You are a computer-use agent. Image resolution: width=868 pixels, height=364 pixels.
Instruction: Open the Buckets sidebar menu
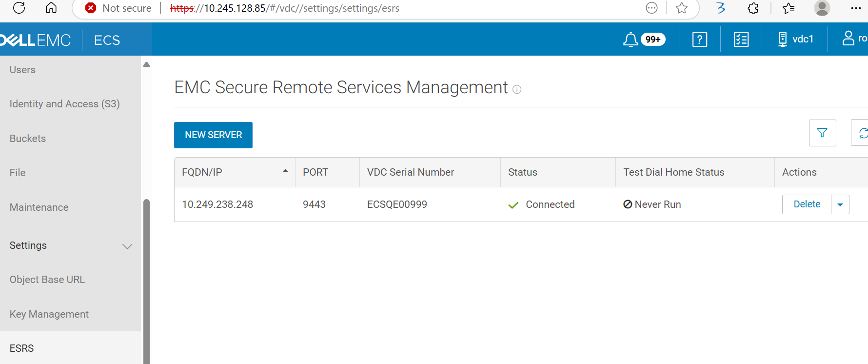point(28,139)
